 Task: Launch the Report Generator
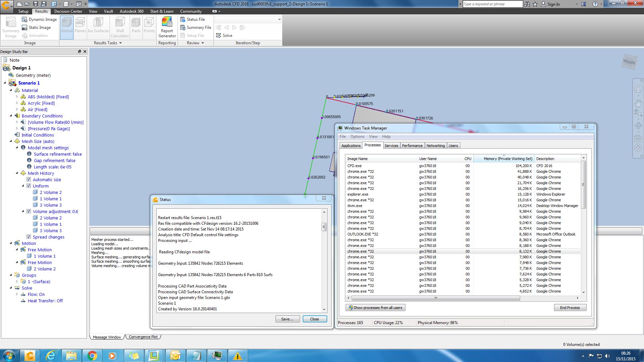pos(167,28)
